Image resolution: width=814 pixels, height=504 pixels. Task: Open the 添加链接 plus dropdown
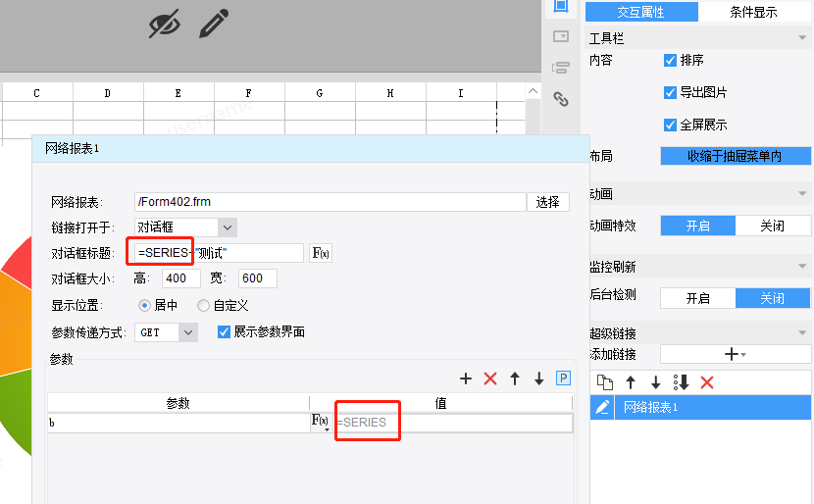click(736, 355)
